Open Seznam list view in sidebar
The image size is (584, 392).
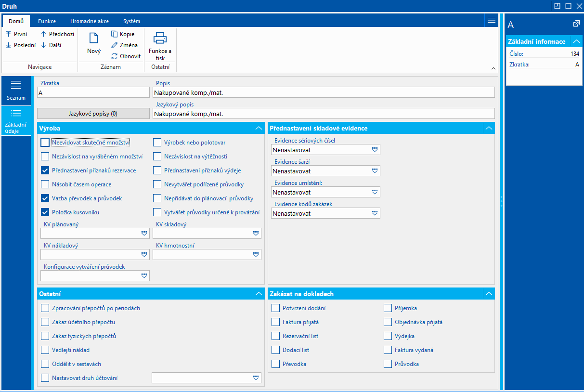pyautogui.click(x=16, y=91)
